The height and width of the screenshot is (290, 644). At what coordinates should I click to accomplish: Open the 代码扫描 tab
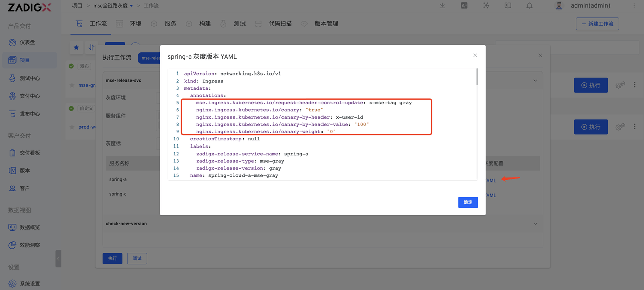280,23
